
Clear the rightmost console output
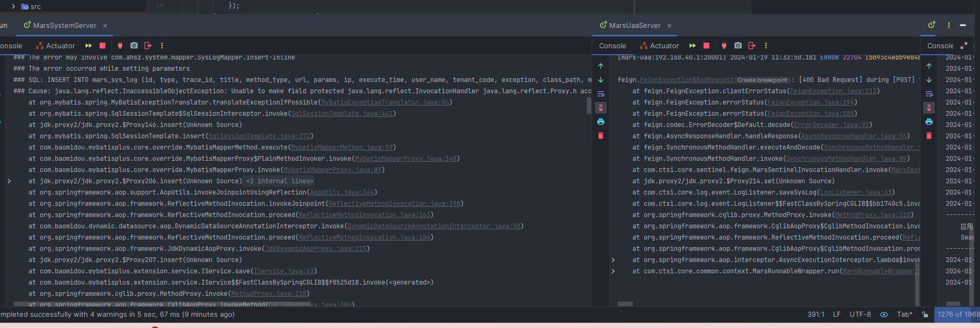click(929, 136)
